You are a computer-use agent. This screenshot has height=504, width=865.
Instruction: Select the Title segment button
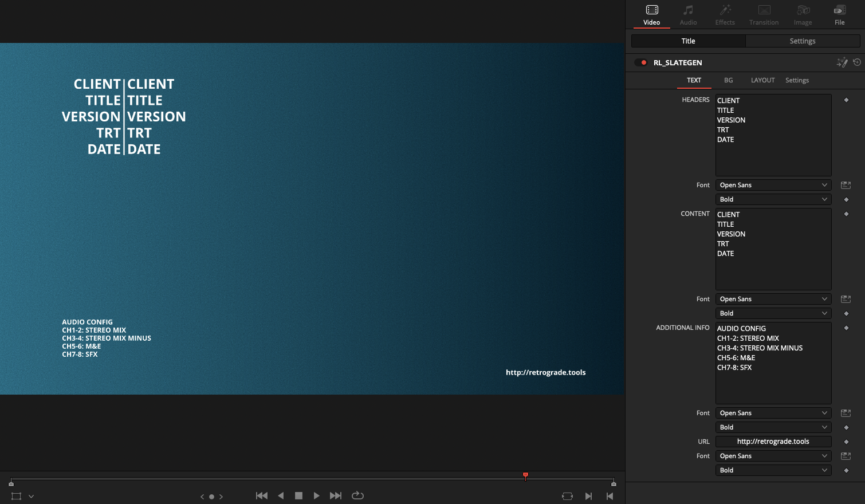pos(688,41)
